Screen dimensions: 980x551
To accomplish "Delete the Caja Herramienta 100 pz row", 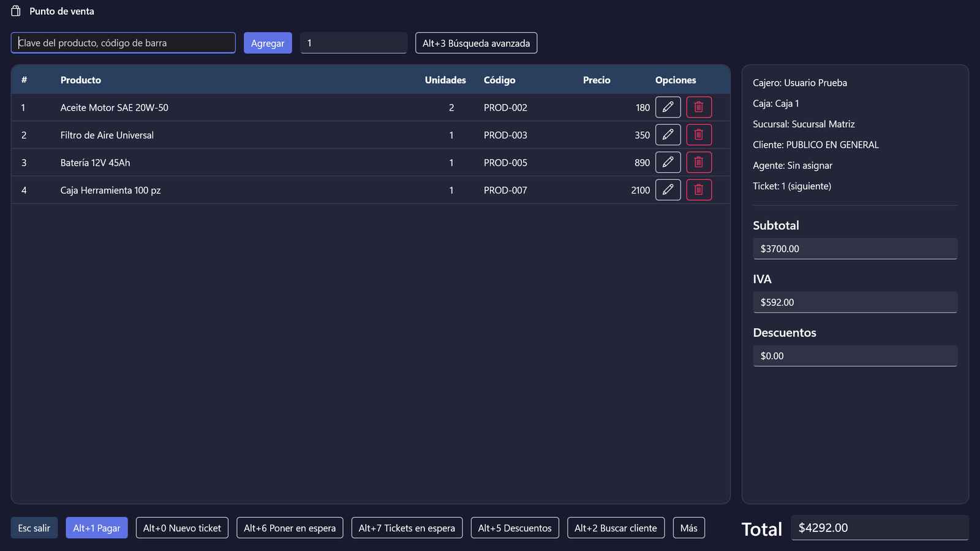I will 699,190.
